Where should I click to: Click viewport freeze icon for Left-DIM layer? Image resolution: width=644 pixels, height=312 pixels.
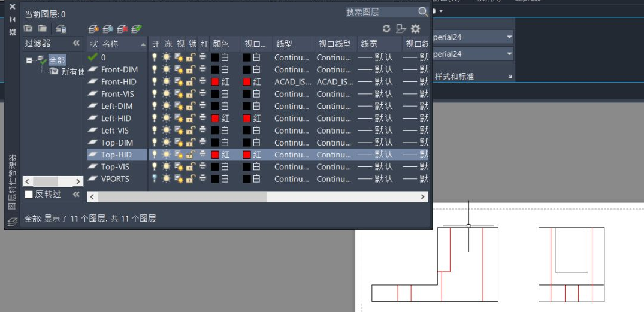(179, 107)
